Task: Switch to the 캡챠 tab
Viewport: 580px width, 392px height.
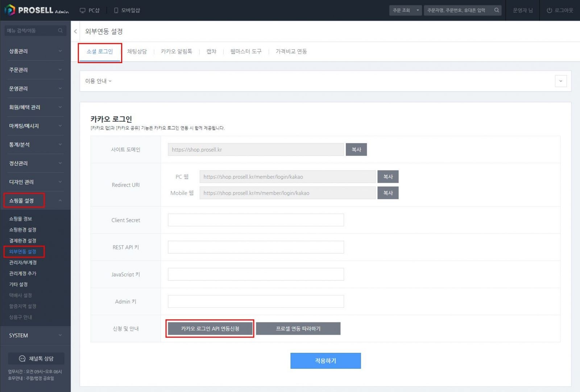Action: coord(211,51)
